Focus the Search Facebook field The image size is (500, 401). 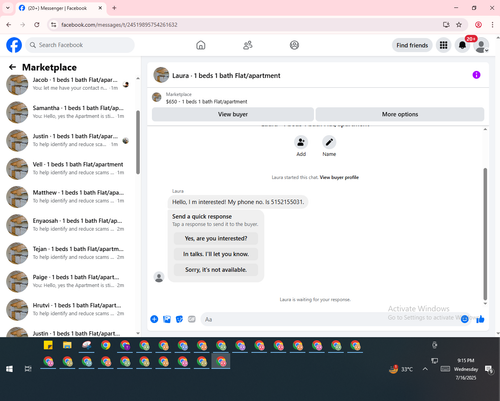tap(80, 45)
